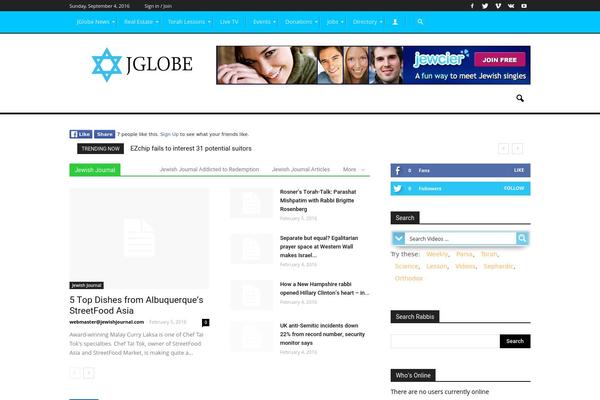Click the black search icon below banner
Image resolution: width=600 pixels, height=400 pixels.
point(520,98)
